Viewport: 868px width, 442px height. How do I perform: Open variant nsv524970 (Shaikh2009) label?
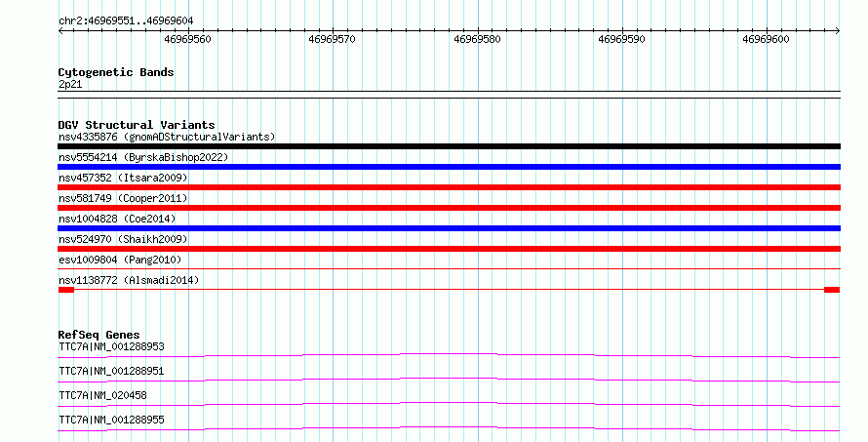[x=123, y=239]
